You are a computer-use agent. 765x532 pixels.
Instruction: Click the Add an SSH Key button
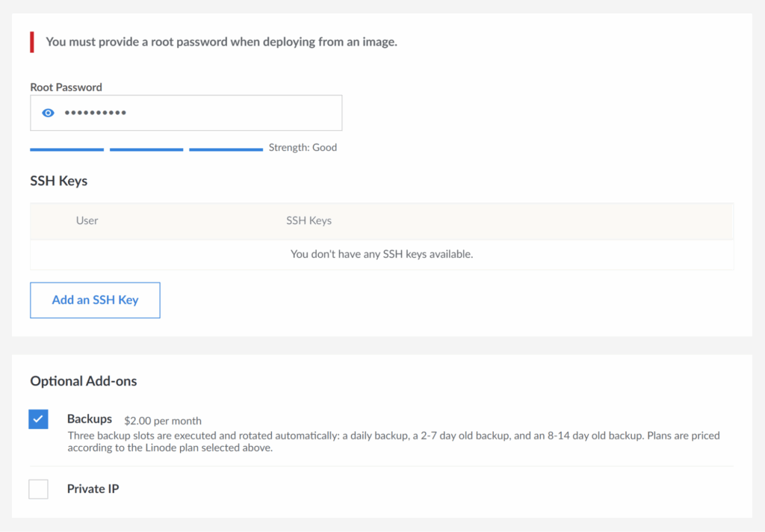95,300
